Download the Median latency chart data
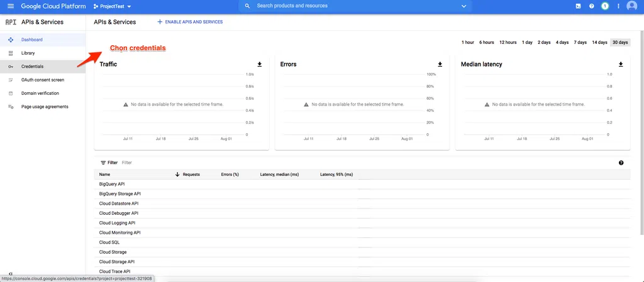 tap(621, 64)
